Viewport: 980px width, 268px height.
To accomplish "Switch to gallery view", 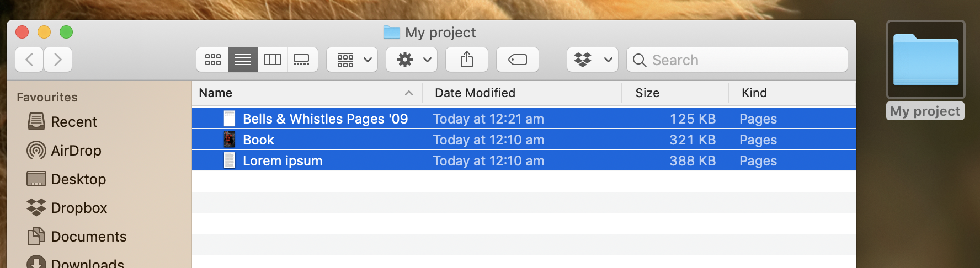I will click(x=302, y=60).
